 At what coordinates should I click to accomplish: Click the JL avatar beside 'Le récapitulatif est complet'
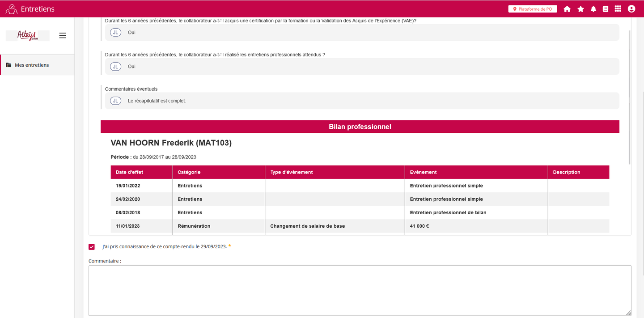pyautogui.click(x=115, y=101)
